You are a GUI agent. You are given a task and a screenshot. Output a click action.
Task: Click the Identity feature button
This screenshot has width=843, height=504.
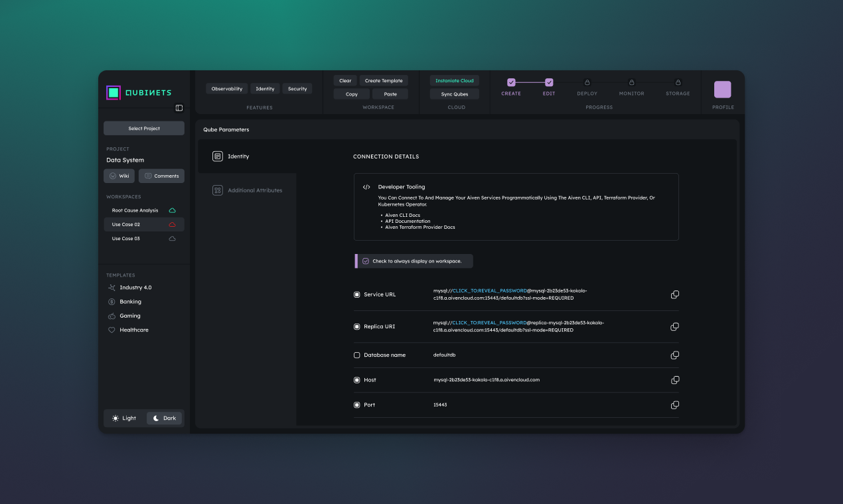pyautogui.click(x=265, y=89)
